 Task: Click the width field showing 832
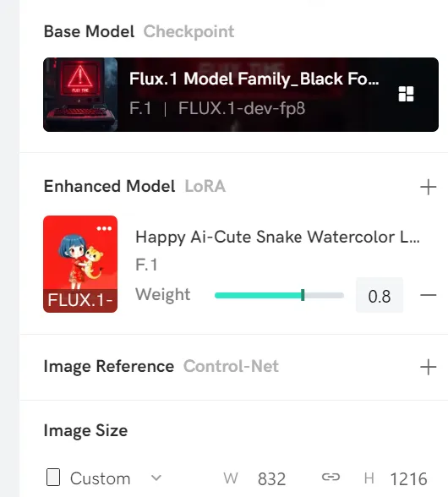271,478
